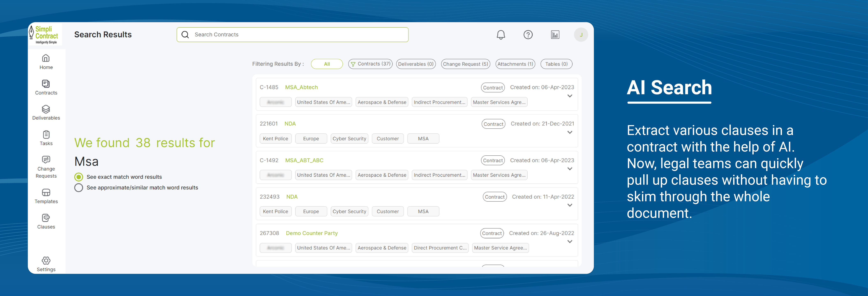Filter results by Change Request (5)

[x=465, y=64]
